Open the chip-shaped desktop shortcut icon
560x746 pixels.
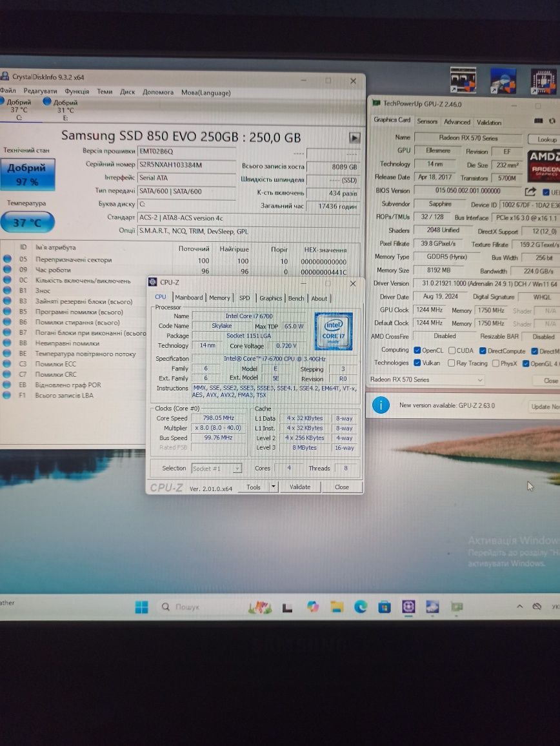(x=543, y=81)
